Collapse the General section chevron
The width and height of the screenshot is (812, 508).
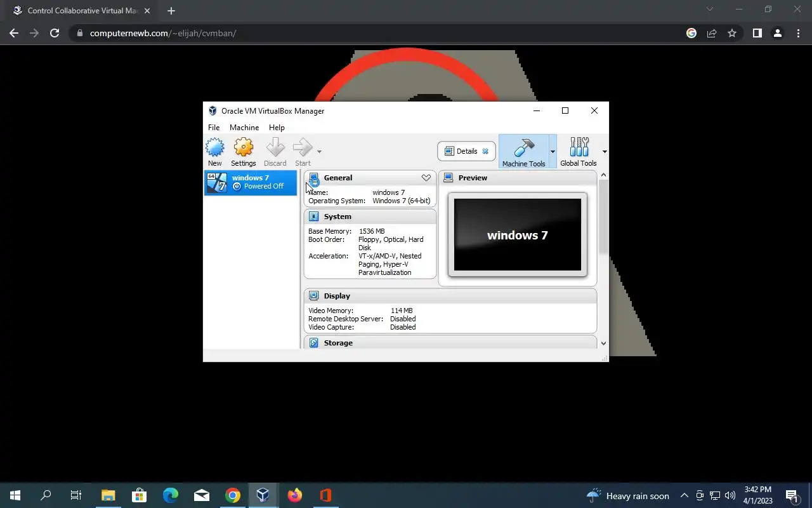pos(426,178)
